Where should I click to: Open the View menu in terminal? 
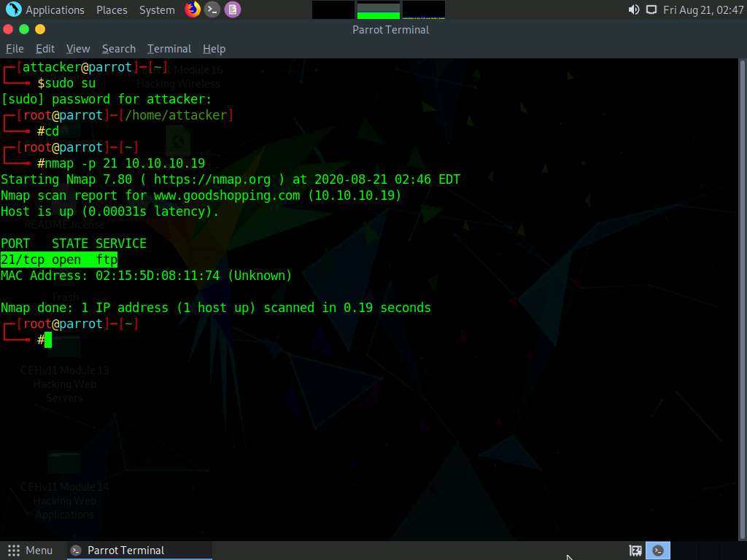[78, 49]
